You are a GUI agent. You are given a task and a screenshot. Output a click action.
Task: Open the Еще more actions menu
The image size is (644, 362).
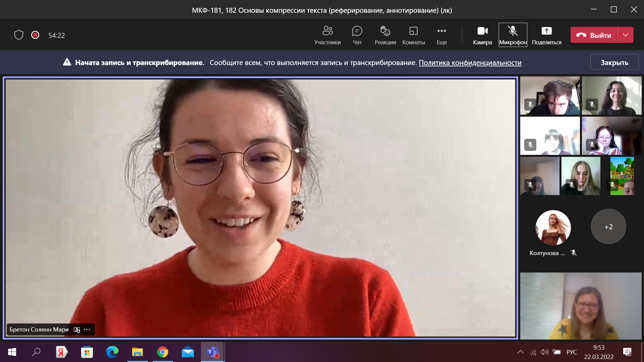[x=441, y=35]
